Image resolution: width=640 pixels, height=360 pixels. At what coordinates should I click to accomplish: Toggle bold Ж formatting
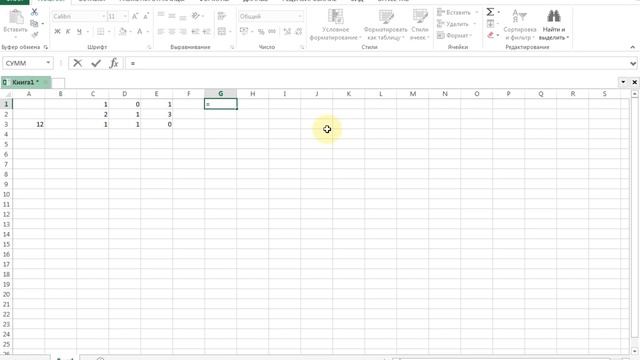pos(57,31)
